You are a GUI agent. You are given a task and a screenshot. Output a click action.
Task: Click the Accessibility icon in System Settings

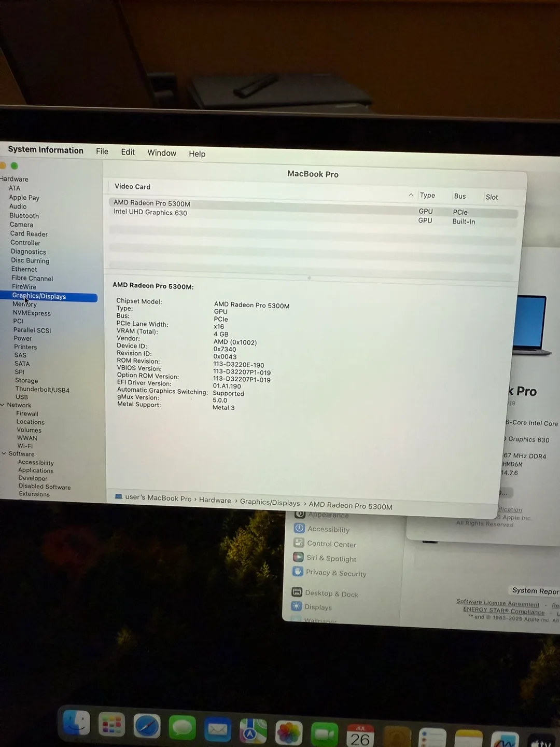point(299,528)
